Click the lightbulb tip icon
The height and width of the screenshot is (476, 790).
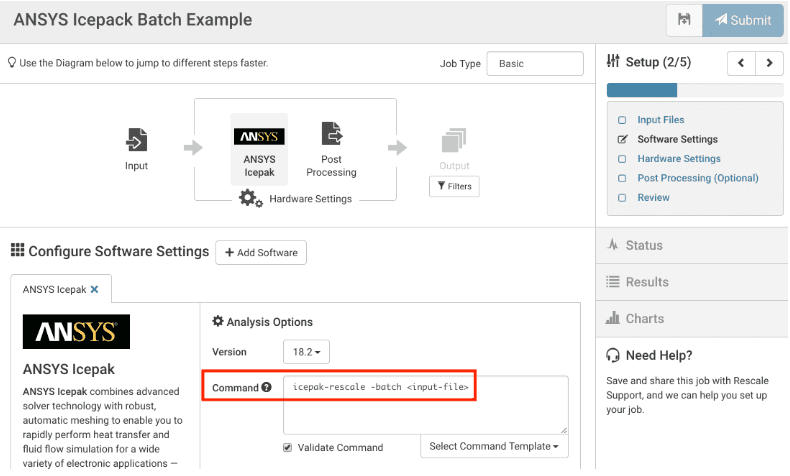12,62
